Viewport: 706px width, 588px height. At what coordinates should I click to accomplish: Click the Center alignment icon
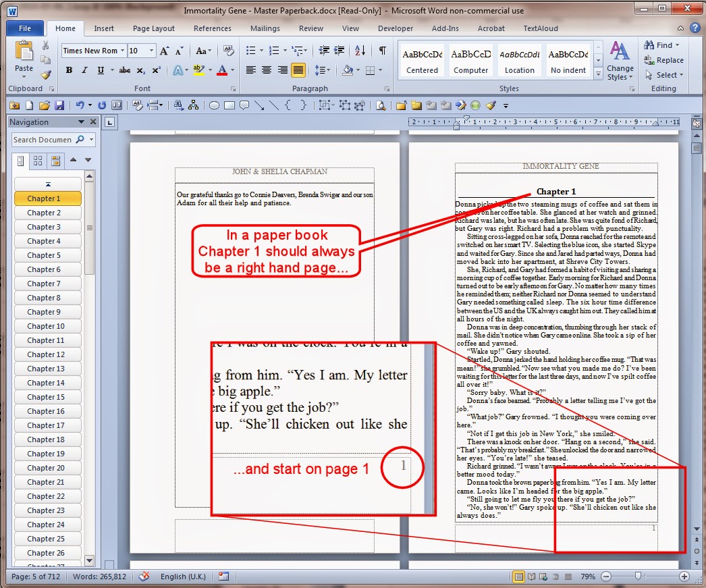(267, 70)
